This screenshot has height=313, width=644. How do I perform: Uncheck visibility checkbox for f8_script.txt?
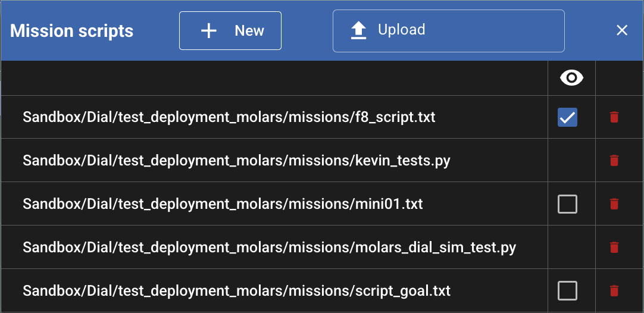pos(567,118)
